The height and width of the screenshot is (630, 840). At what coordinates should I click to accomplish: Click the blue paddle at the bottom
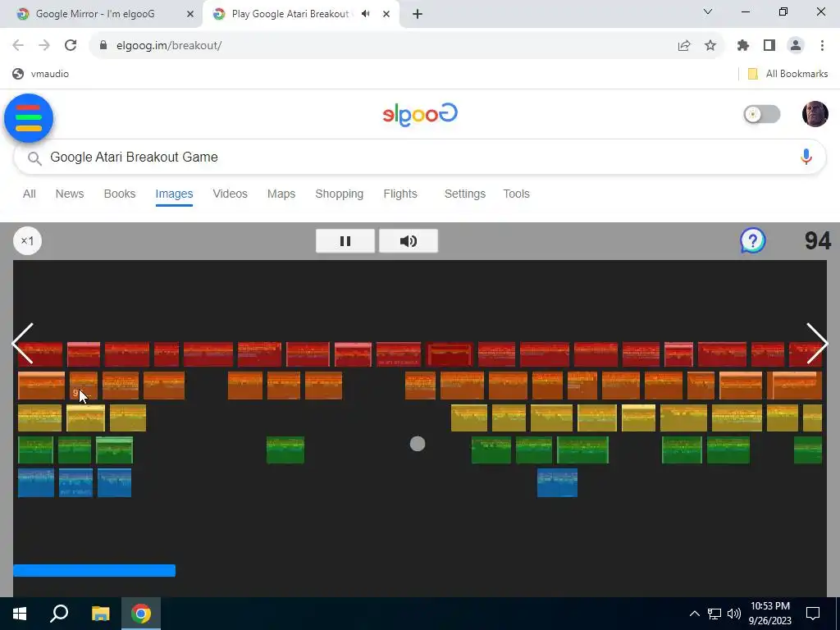[x=94, y=571]
